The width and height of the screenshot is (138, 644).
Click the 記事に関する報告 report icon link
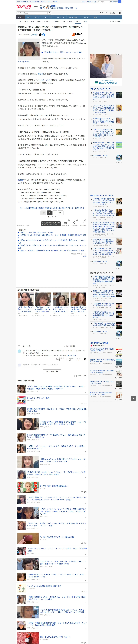[x=23, y=225]
